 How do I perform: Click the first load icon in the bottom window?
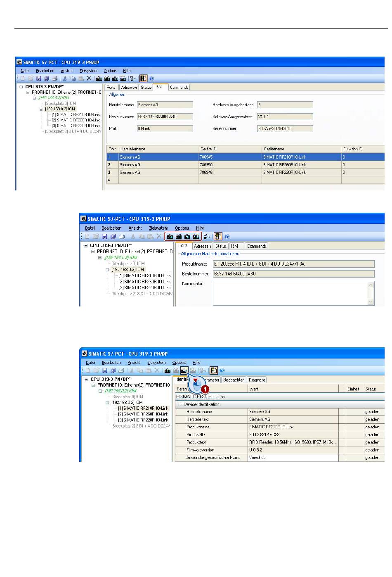pyautogui.click(x=168, y=370)
